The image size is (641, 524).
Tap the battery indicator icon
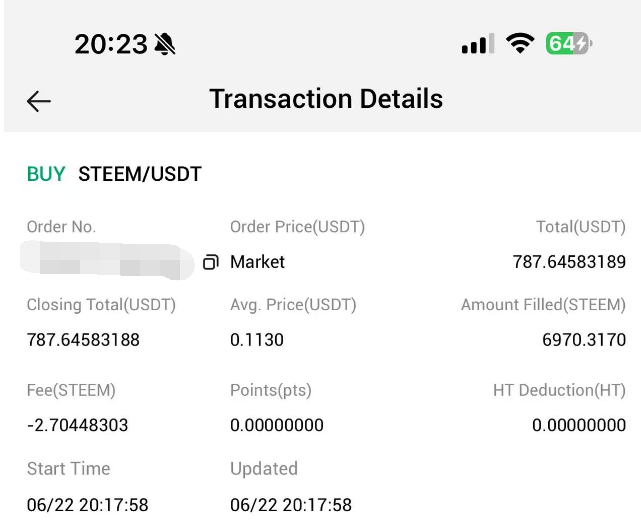tap(569, 44)
